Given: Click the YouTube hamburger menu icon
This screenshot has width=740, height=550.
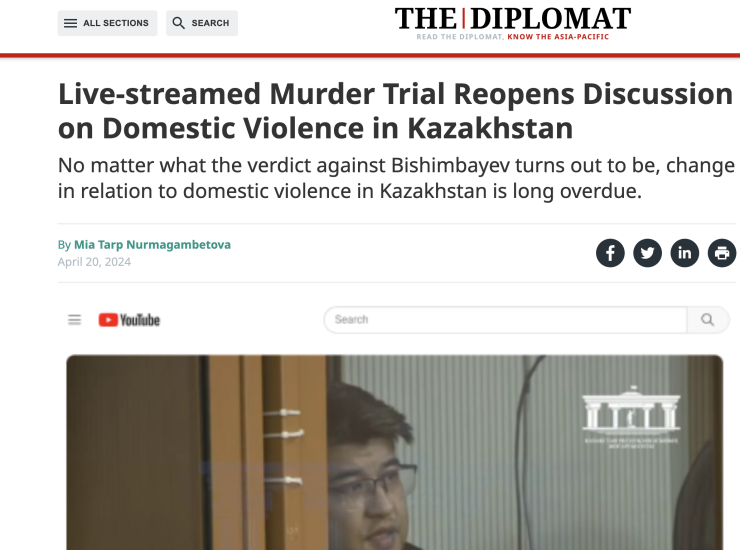Looking at the screenshot, I should (75, 320).
